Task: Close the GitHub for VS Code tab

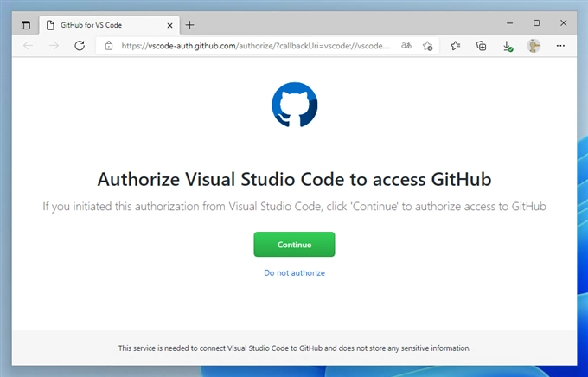Action: pyautogui.click(x=169, y=25)
